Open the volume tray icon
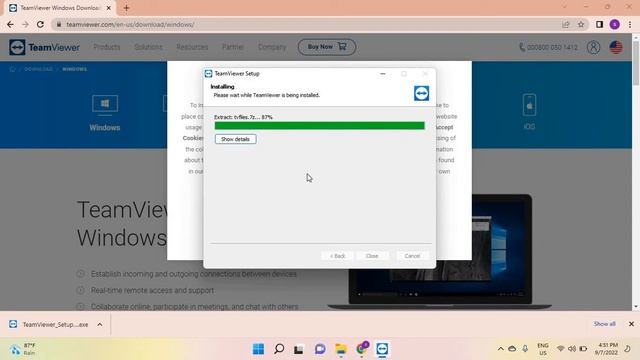This screenshot has width=640, height=360. click(572, 349)
